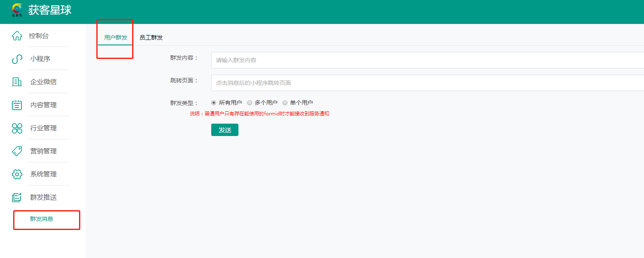Expand the 内容管理 sidebar menu

click(43, 105)
